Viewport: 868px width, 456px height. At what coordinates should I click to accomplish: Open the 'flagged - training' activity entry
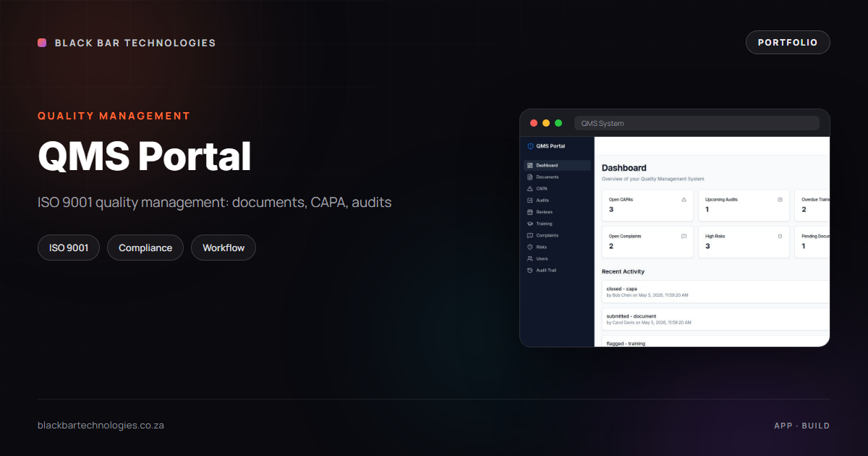(715, 341)
